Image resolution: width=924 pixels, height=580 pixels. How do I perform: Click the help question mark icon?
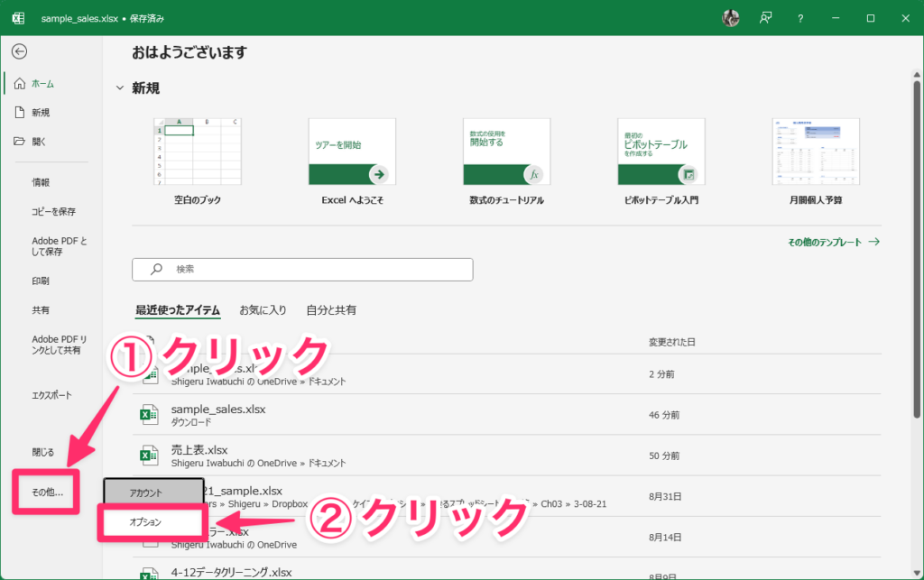pyautogui.click(x=800, y=18)
